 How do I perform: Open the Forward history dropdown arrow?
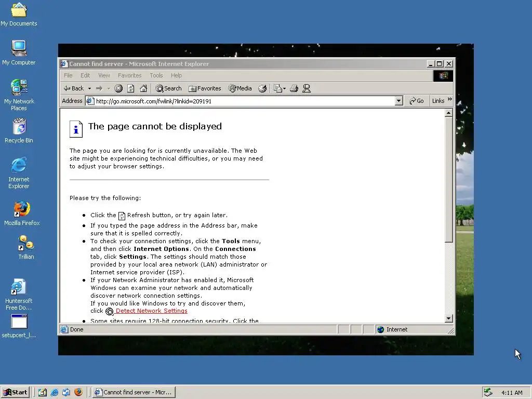pyautogui.click(x=109, y=88)
